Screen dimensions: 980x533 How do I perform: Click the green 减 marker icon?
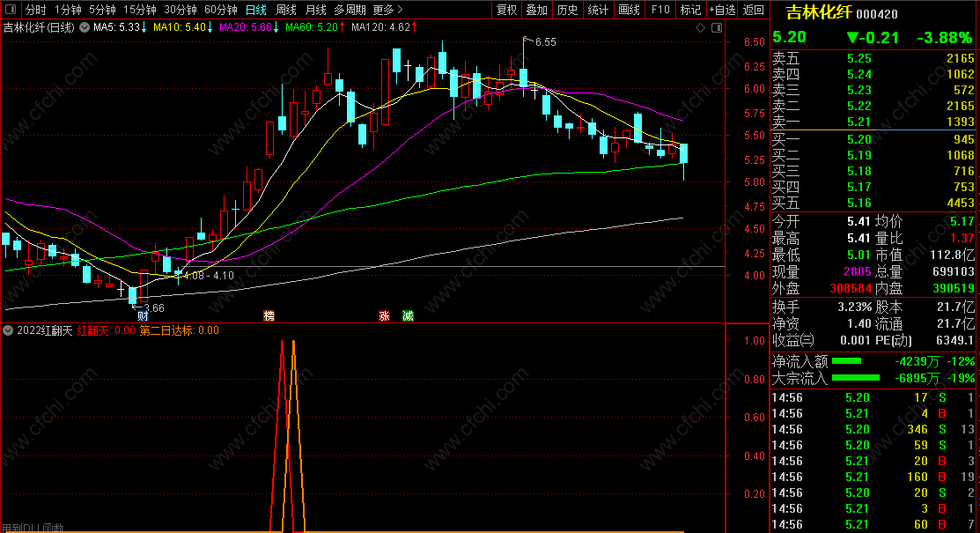408,316
